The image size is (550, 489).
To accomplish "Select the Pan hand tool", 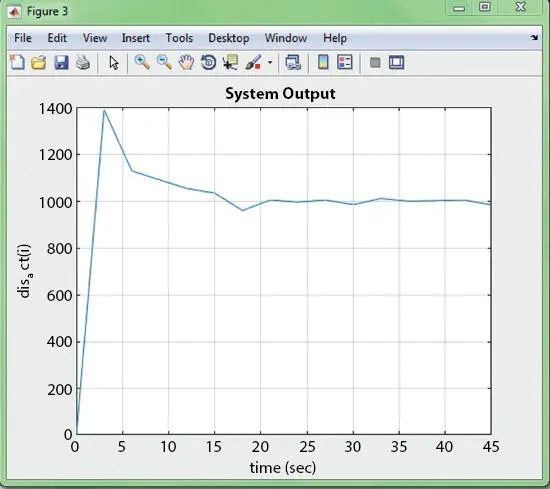I will 186,62.
